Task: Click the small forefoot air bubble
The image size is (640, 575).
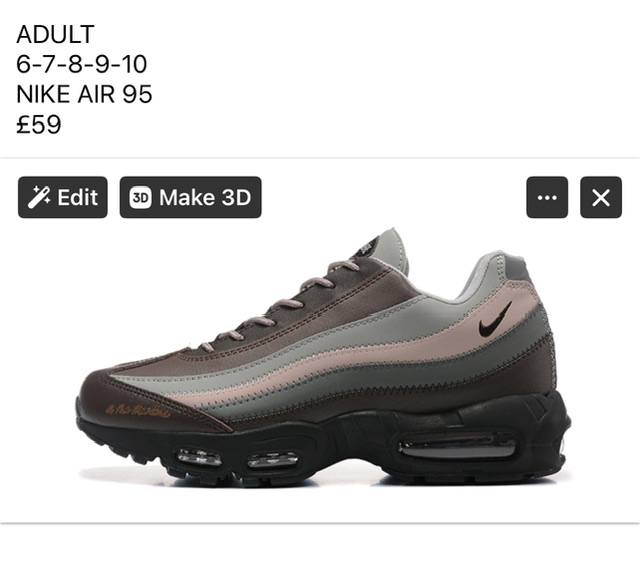Action: [200, 457]
